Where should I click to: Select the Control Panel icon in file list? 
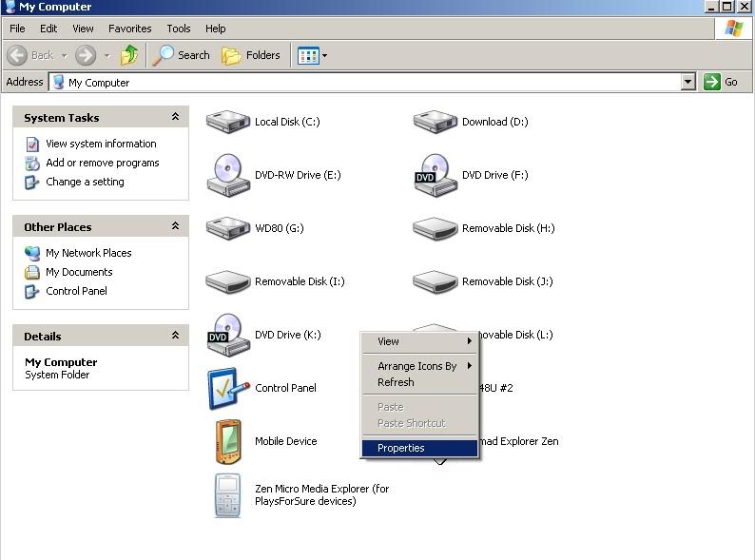[228, 389]
